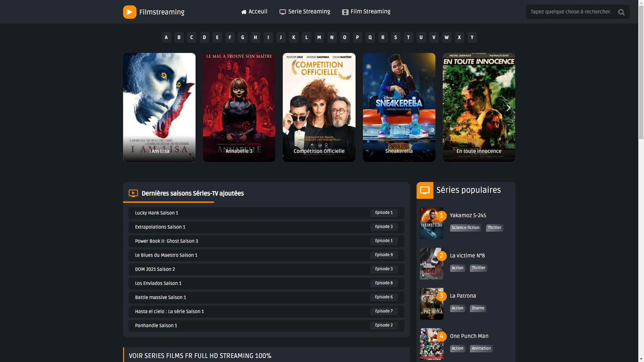Filter titles by letter A
The height and width of the screenshot is (362, 644).
[x=166, y=38]
